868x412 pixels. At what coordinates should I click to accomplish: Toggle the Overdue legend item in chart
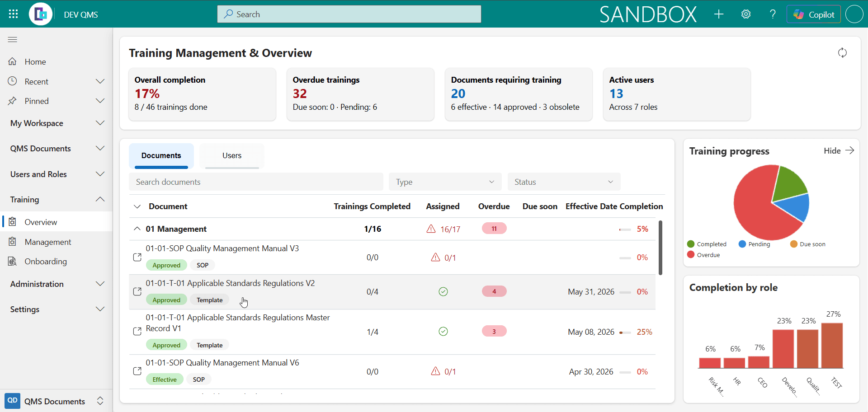[x=703, y=255]
